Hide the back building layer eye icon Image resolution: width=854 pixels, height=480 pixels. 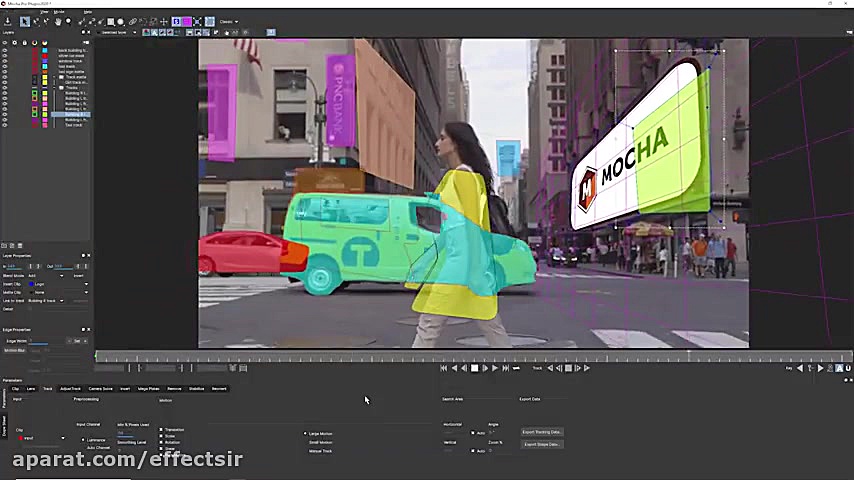(5, 50)
